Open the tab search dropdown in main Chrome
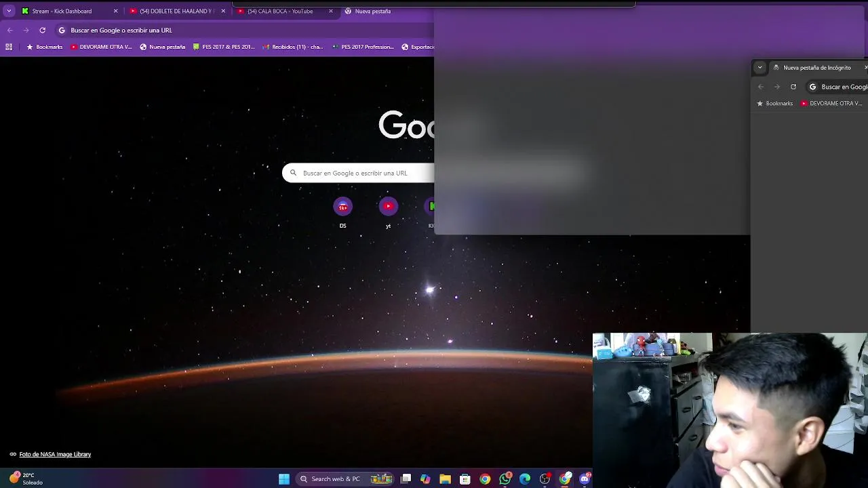The height and width of the screenshot is (488, 868). coord(9,11)
